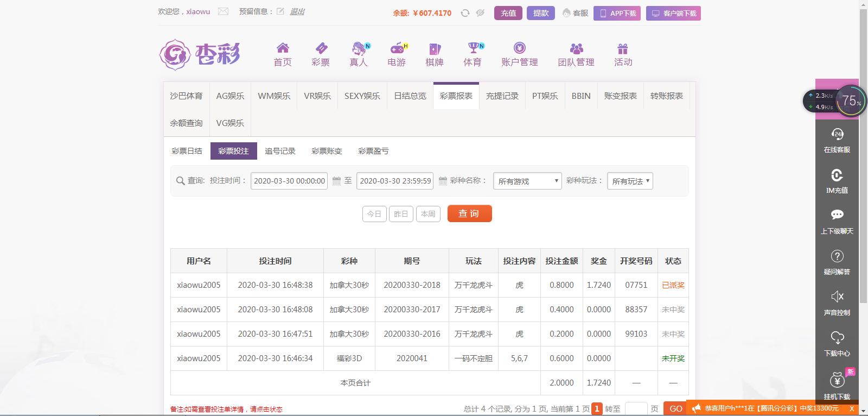
Task: Click the 已派奖 status link
Action: pos(673,285)
